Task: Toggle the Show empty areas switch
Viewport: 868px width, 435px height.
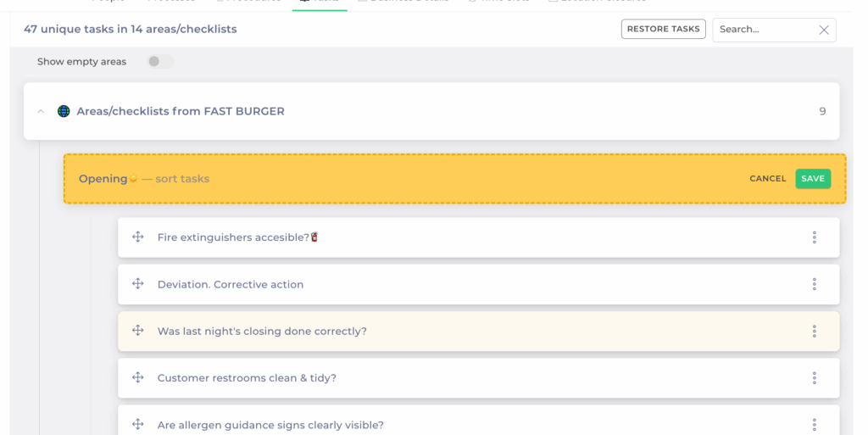Action: (159, 62)
